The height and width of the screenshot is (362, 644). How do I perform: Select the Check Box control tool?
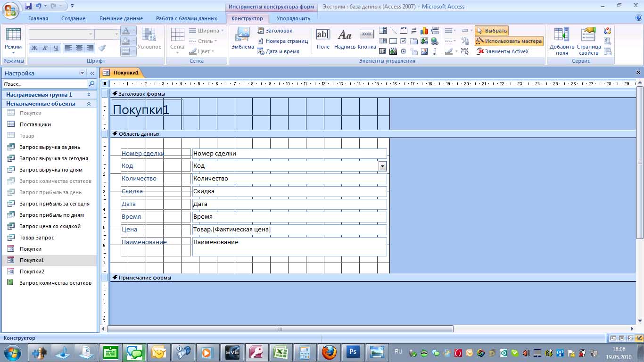(x=404, y=41)
